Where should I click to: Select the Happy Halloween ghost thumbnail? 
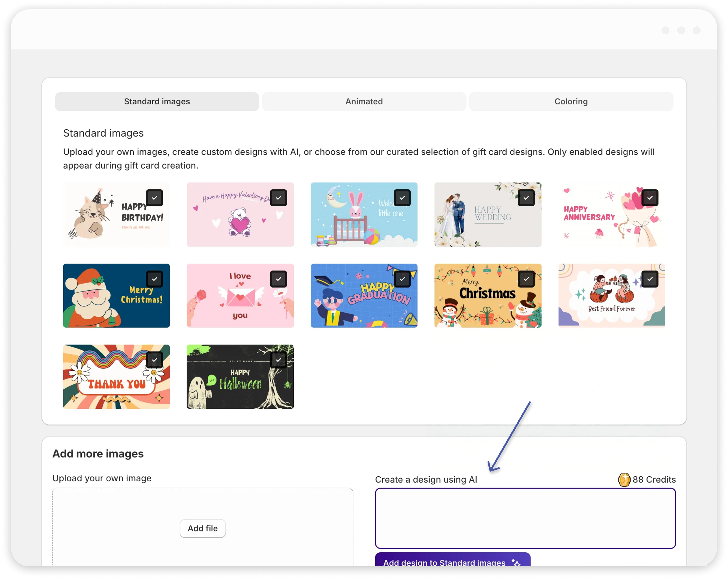[240, 377]
